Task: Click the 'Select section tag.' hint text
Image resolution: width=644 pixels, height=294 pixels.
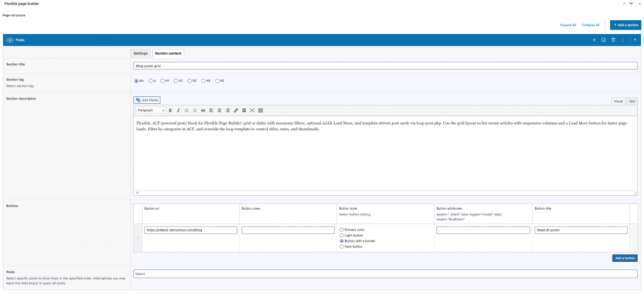Action: point(20,86)
